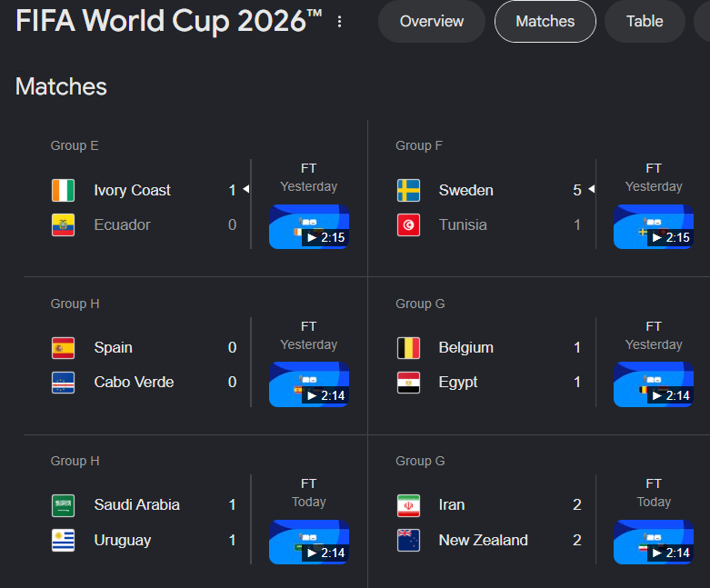Click the Cabo Verde flag icon
The height and width of the screenshot is (588, 710).
click(x=63, y=383)
